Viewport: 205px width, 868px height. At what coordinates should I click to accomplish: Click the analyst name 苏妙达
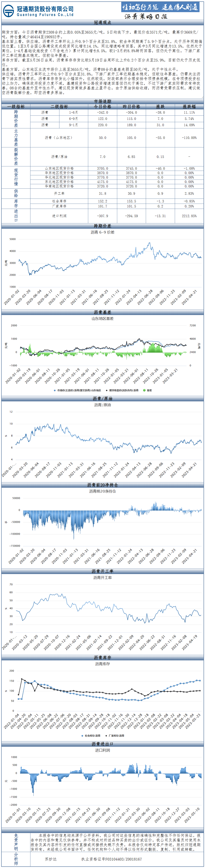[51, 859]
